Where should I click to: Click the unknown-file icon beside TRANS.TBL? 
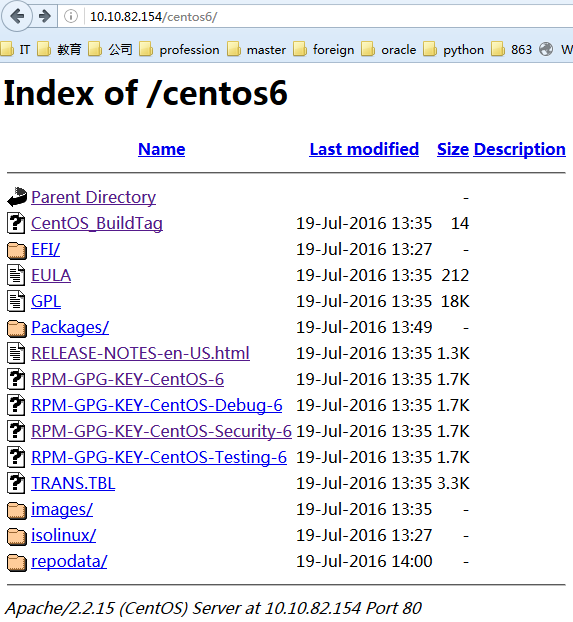pos(16,483)
